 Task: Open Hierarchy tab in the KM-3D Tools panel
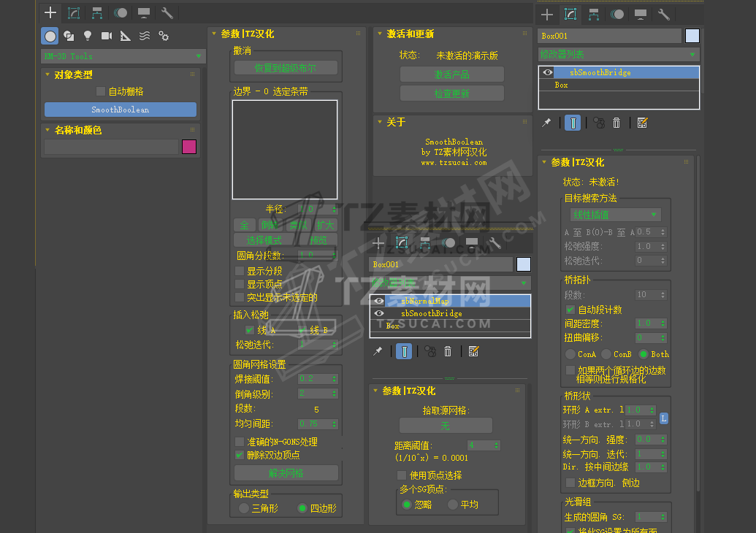(x=97, y=12)
